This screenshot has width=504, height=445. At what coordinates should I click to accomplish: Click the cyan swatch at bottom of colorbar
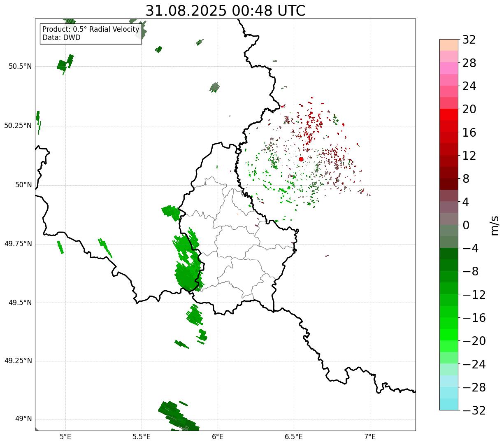449,404
